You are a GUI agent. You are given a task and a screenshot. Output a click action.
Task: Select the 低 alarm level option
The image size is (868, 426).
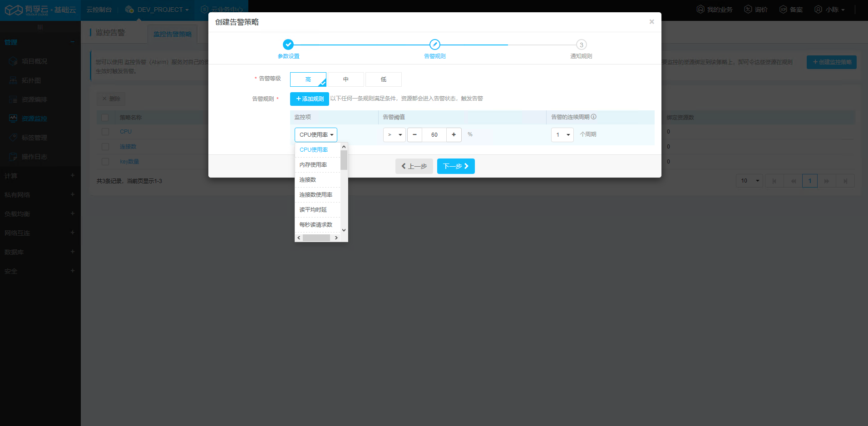click(x=383, y=79)
